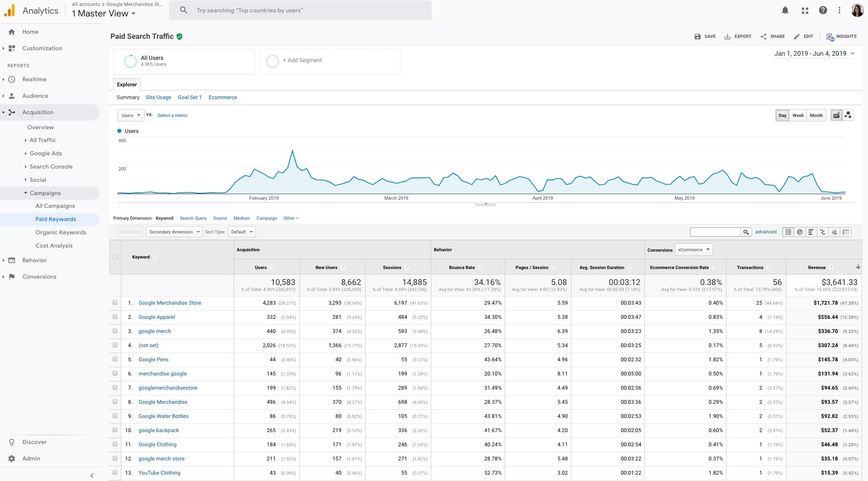This screenshot has width=868, height=481.
Task: Select the line chart view icon
Action: tap(836, 115)
